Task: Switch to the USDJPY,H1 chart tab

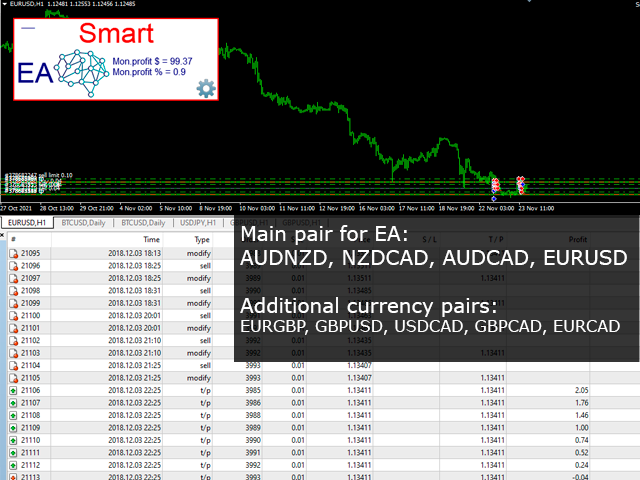Action: (198, 222)
